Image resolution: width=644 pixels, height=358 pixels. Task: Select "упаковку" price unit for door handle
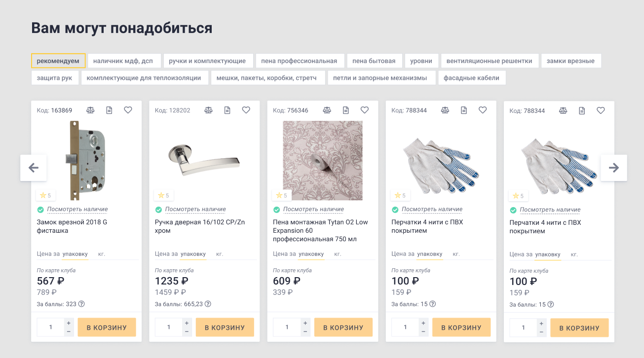[x=193, y=254]
